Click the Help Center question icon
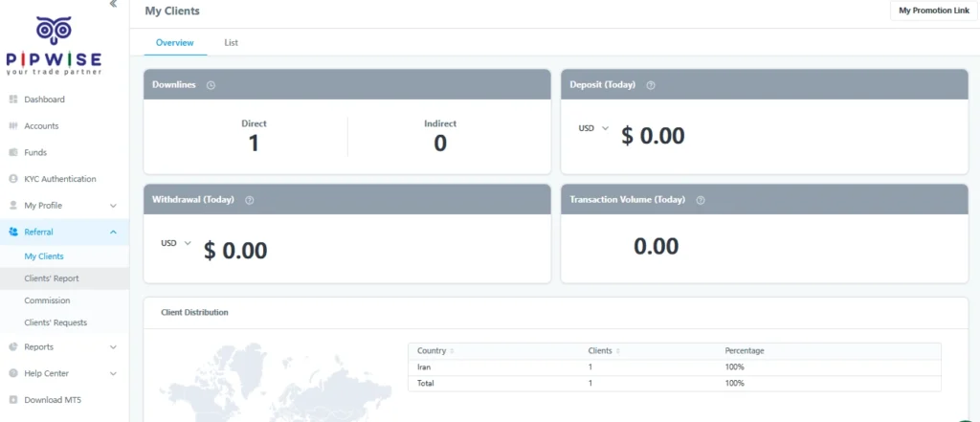 (x=13, y=373)
